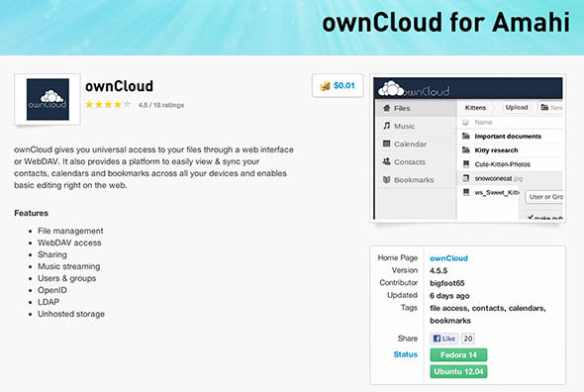Click the Features heading
The height and width of the screenshot is (392, 584).
click(x=32, y=213)
